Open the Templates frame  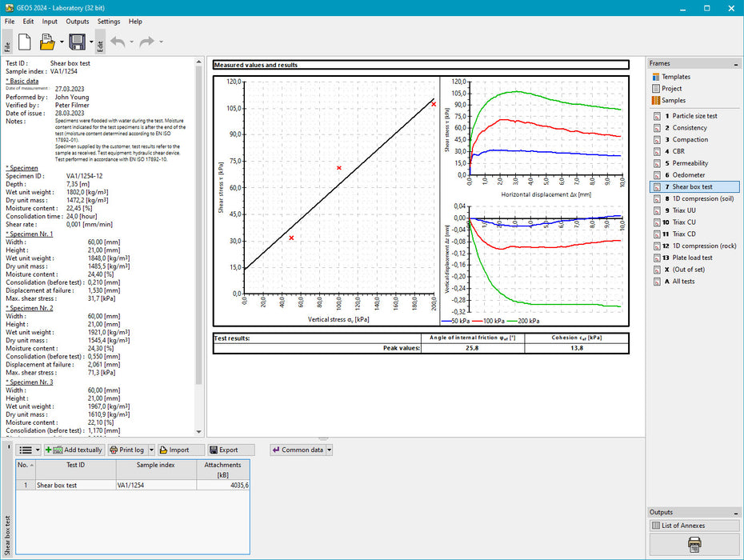[x=674, y=77]
